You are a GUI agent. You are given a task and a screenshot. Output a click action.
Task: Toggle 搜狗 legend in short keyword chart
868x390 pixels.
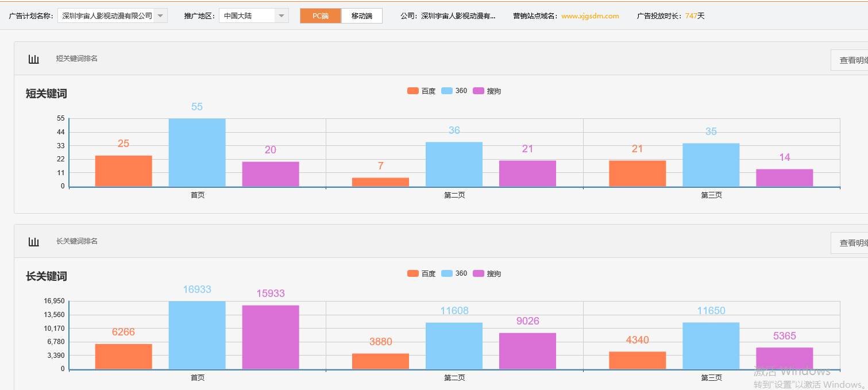[487, 91]
